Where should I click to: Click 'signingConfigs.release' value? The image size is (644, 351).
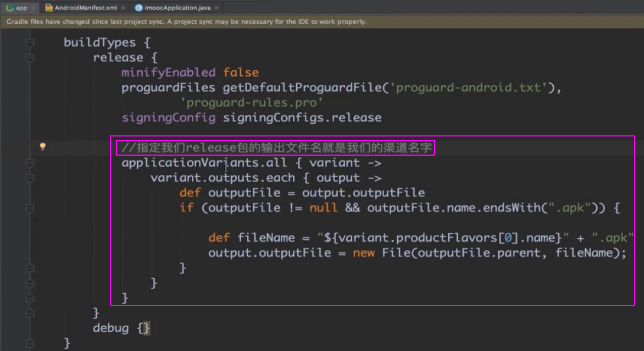[x=302, y=118]
